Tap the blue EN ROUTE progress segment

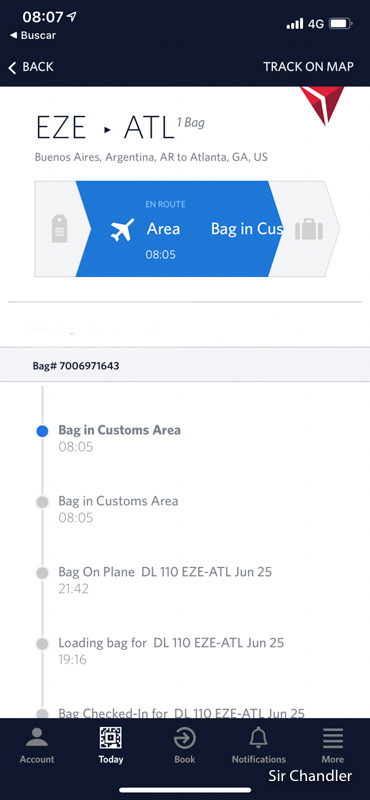tap(180, 229)
